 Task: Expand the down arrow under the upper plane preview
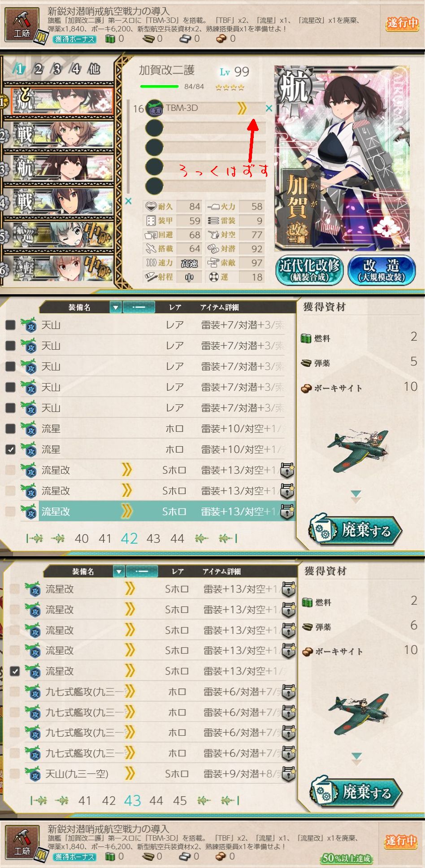tap(356, 496)
